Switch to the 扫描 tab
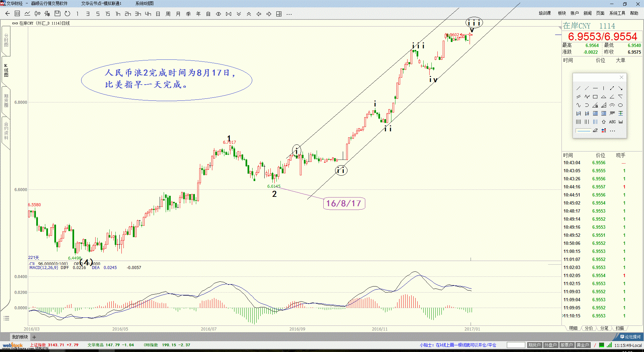 [x=620, y=328]
